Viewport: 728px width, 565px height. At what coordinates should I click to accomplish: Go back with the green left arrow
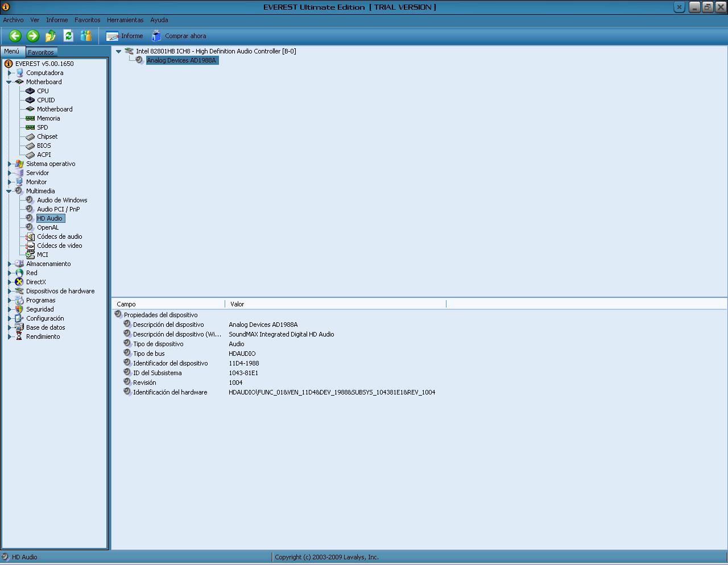(15, 36)
